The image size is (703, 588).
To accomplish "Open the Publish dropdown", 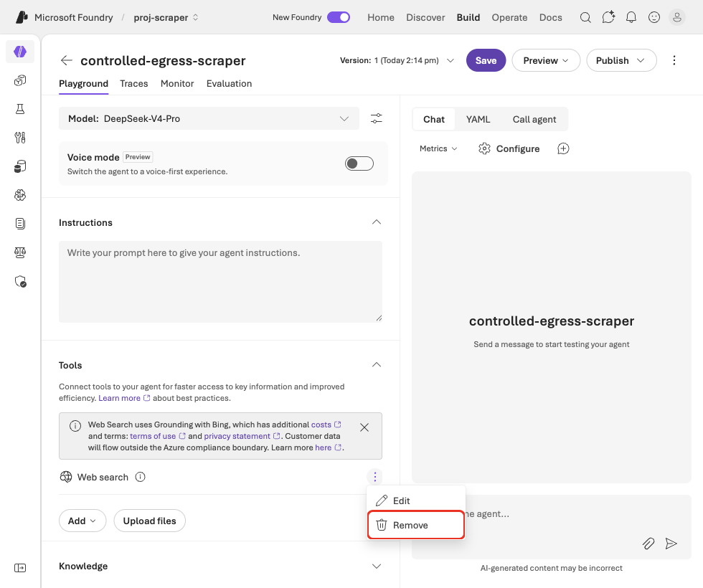I will pos(621,60).
